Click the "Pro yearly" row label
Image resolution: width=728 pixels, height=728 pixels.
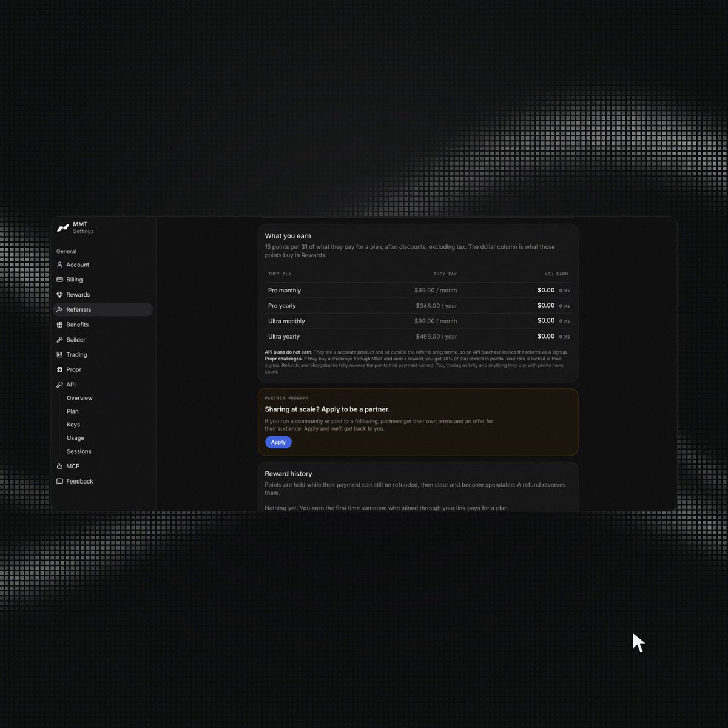282,306
